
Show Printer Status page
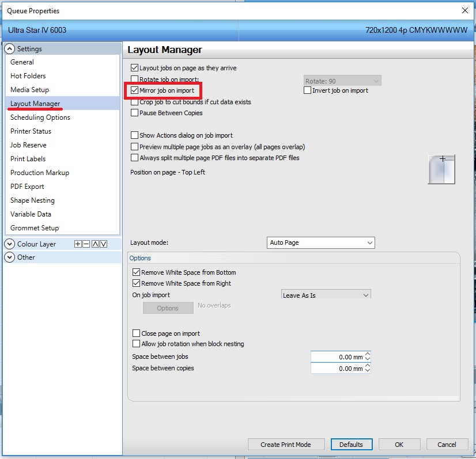[x=63, y=131]
